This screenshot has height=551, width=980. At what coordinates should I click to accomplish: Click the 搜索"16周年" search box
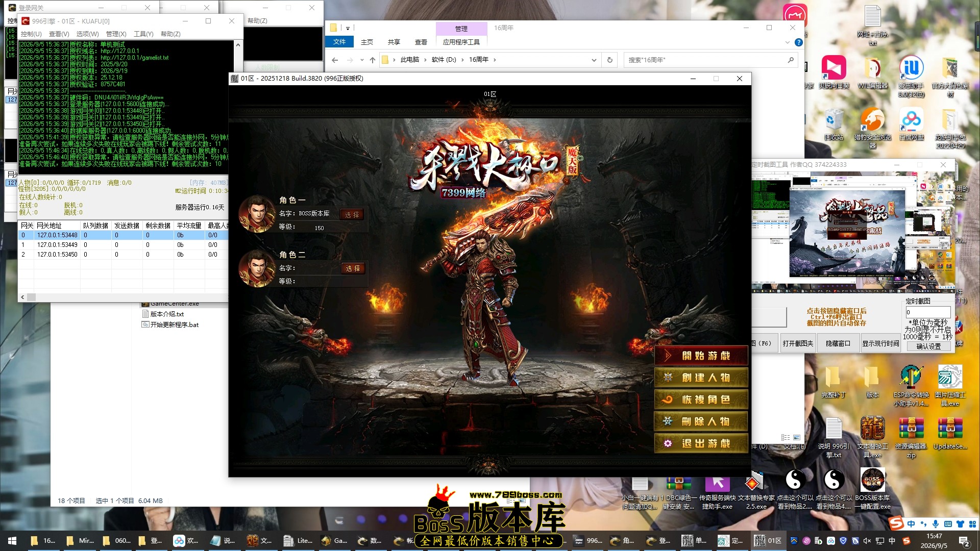coord(709,60)
